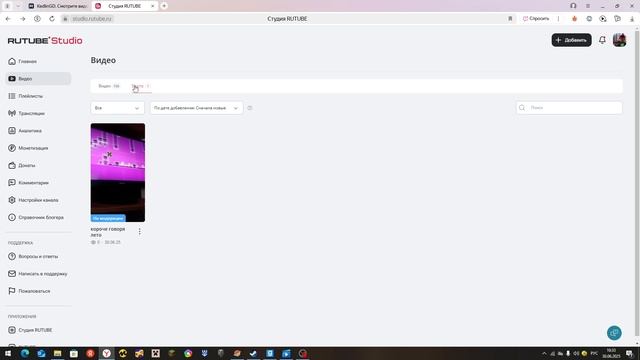Click the studio.rutube.ru address bar
This screenshot has height=360, width=640.
point(92,19)
